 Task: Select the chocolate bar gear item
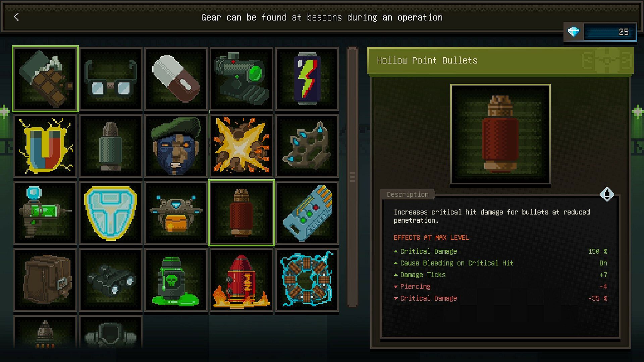[45, 79]
